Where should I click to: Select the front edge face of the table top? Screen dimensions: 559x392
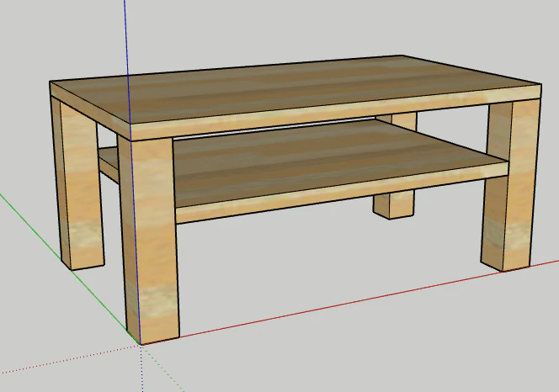tap(335, 112)
